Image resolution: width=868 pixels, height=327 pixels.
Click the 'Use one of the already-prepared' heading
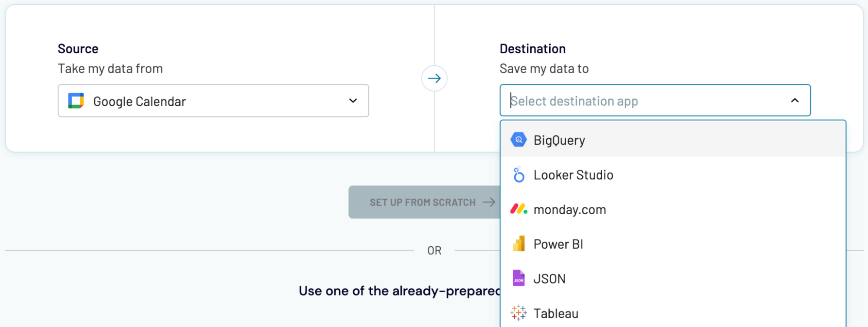pos(399,291)
